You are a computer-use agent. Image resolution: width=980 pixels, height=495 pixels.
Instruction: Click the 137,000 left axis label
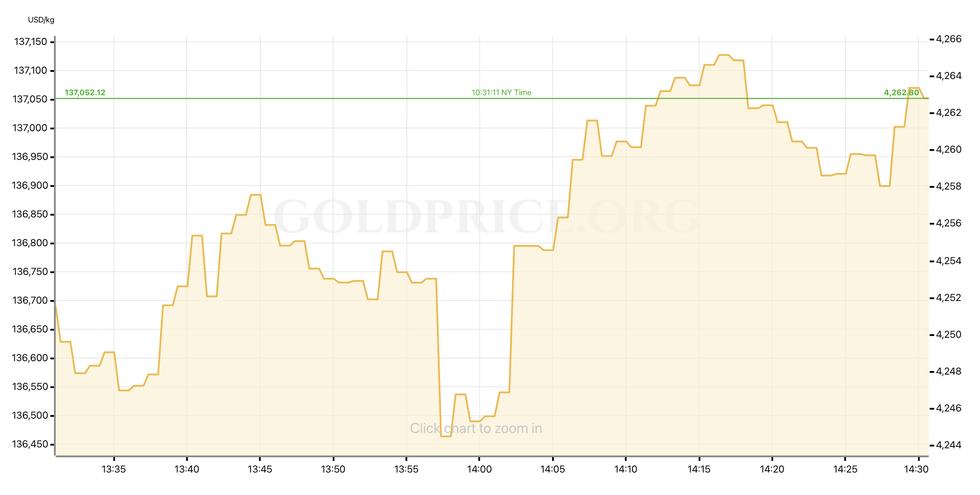coord(30,128)
